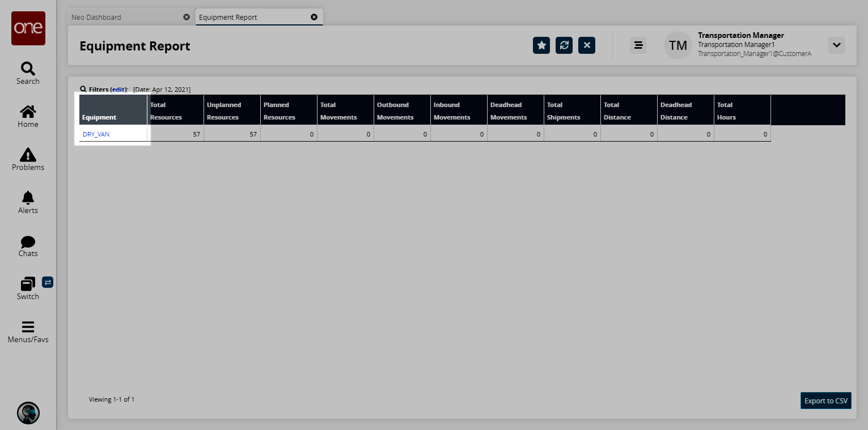Viewport: 868px width, 430px height.
Task: Click the Viewing 1-1 of 1 text
Action: (112, 399)
